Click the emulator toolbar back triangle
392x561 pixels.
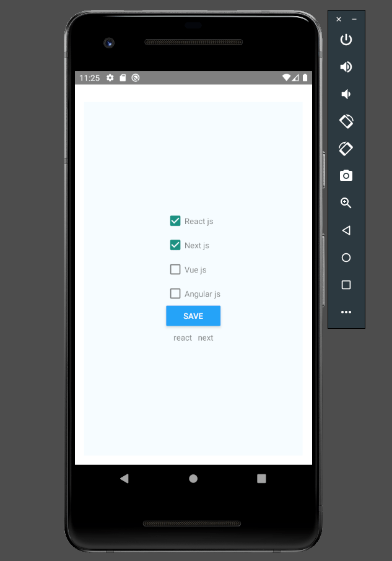(x=346, y=230)
